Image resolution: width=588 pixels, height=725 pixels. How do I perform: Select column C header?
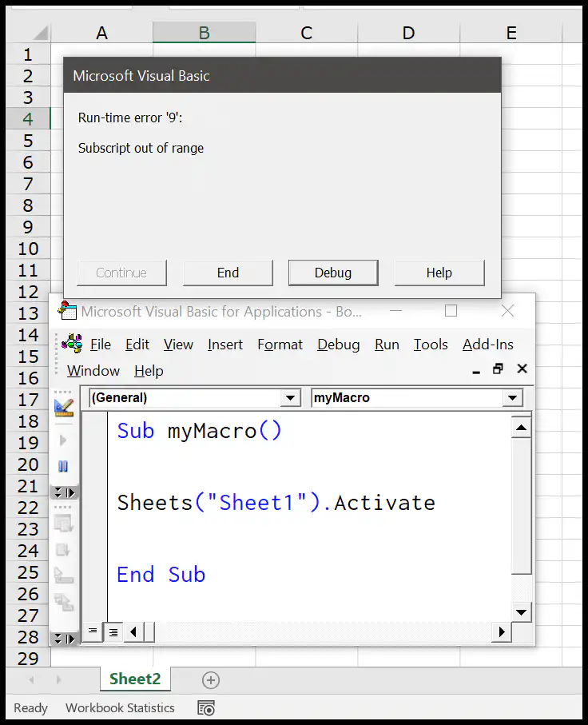point(307,33)
